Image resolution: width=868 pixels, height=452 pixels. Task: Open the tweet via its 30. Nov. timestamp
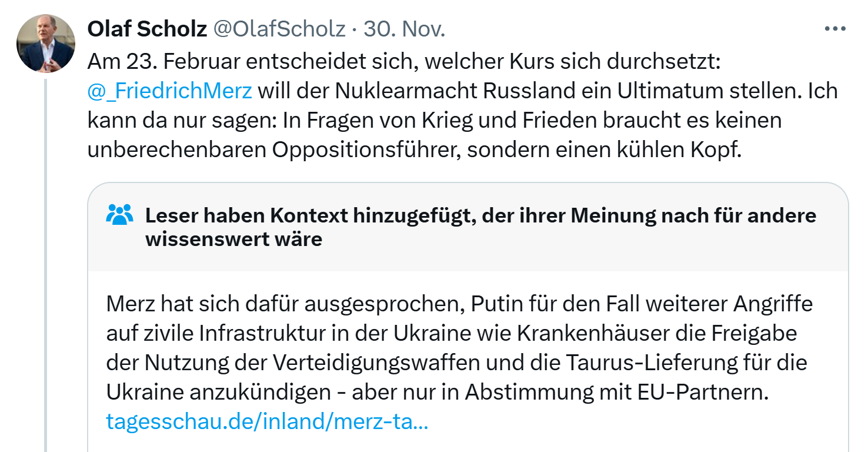coord(405,29)
